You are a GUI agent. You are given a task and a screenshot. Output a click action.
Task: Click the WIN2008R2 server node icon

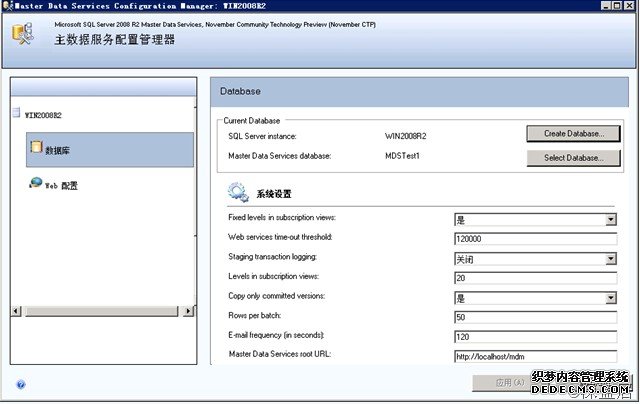pyautogui.click(x=16, y=113)
